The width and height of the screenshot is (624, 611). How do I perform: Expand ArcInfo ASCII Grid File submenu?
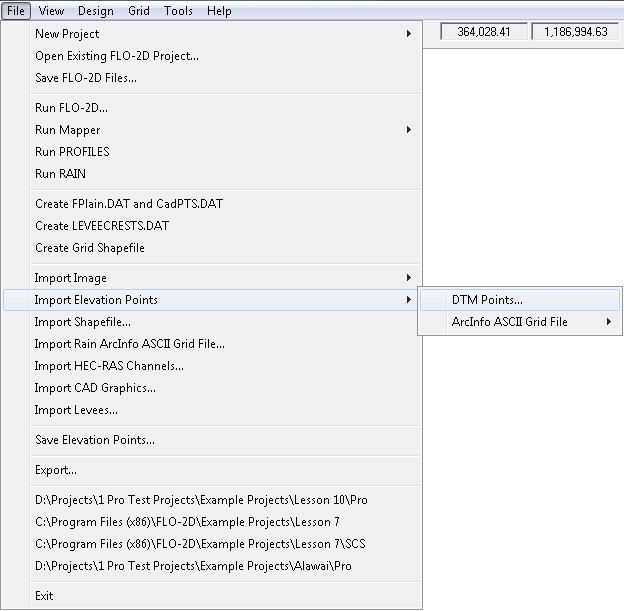(510, 322)
